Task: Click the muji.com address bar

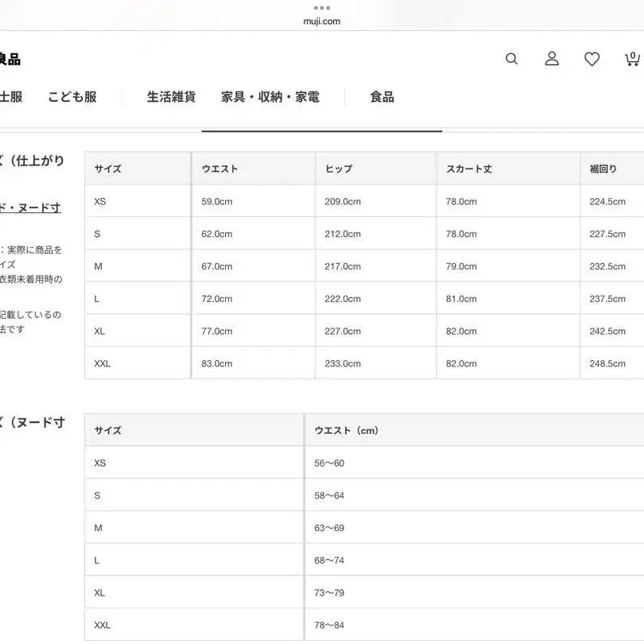Action: 321,21
